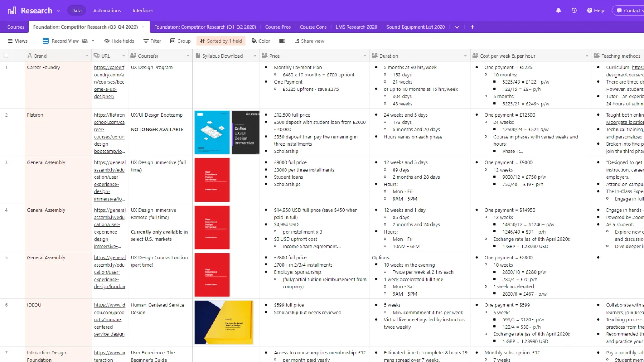This screenshot has width=644, height=362.
Task: Expand the Record View options caret
Action: (93, 41)
